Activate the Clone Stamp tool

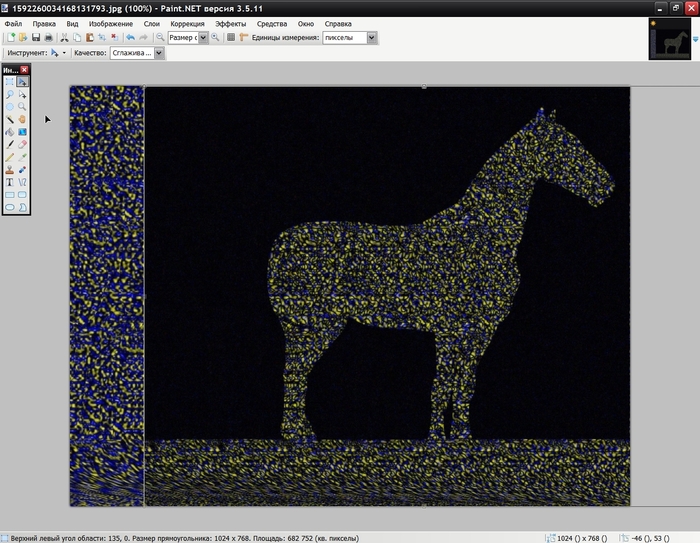click(x=10, y=170)
